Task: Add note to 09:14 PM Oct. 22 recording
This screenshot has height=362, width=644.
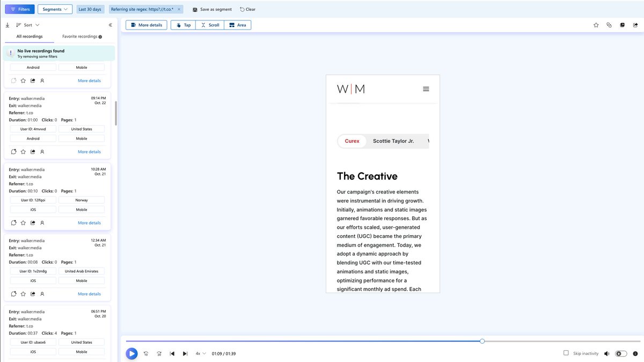Action: [x=14, y=151]
